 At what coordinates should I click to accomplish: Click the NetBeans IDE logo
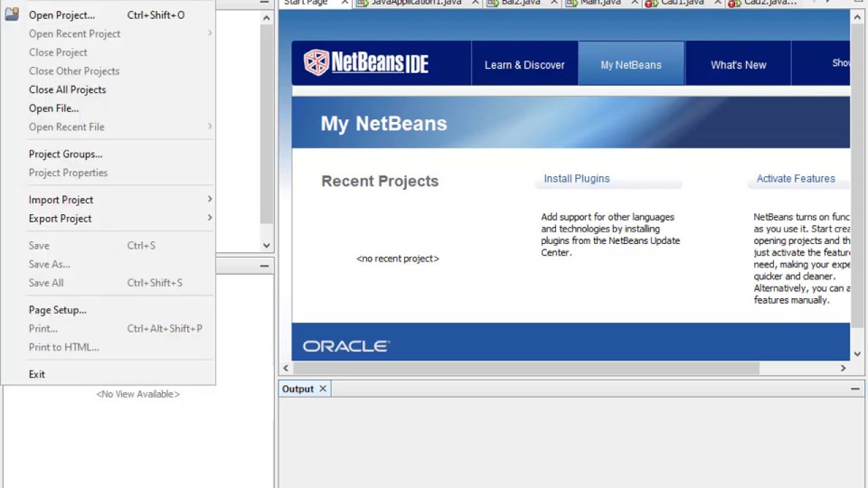tap(366, 62)
